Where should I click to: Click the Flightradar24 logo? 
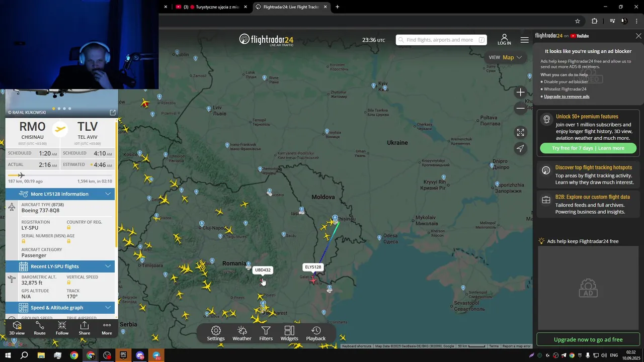[x=266, y=40]
